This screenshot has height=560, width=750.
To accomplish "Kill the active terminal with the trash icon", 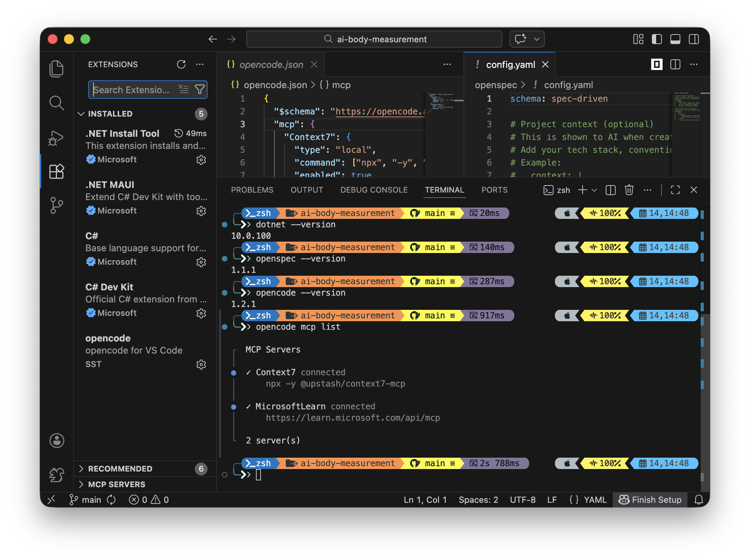I will click(629, 190).
